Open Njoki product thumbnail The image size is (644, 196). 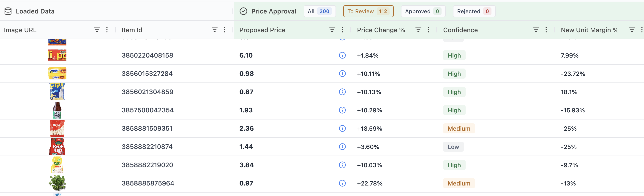point(57,128)
